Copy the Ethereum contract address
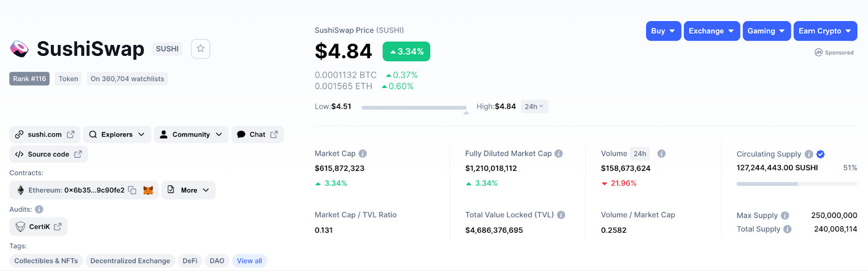Screen dimensions: 868x276 132,190
